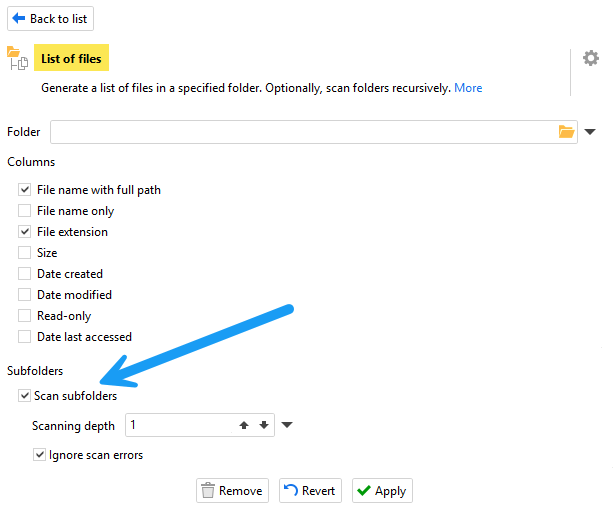Enable the File name only column
The width and height of the screenshot is (615, 518).
coord(25,211)
